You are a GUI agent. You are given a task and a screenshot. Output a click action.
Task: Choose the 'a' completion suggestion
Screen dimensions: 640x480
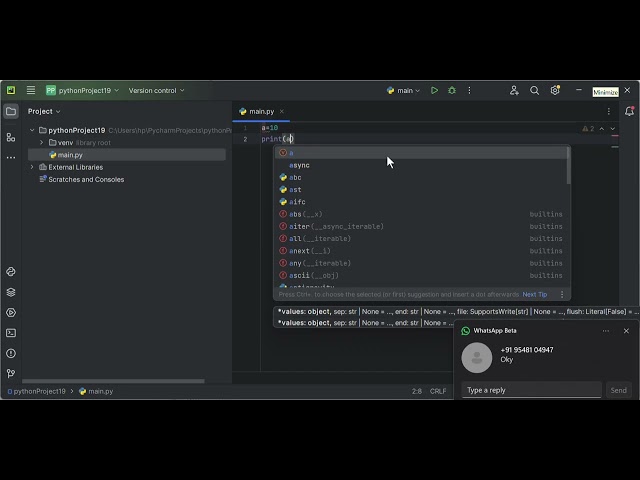(422, 153)
